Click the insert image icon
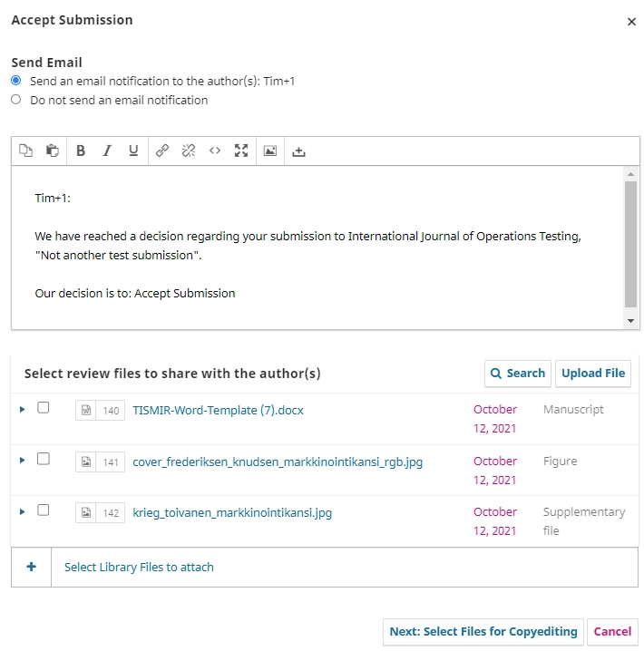This screenshot has width=644, height=651. [269, 151]
